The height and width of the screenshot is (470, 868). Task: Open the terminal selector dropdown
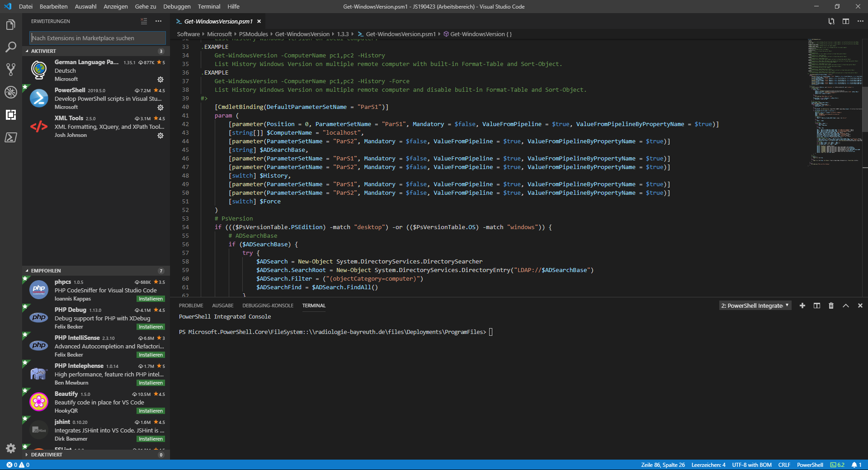[755, 305]
